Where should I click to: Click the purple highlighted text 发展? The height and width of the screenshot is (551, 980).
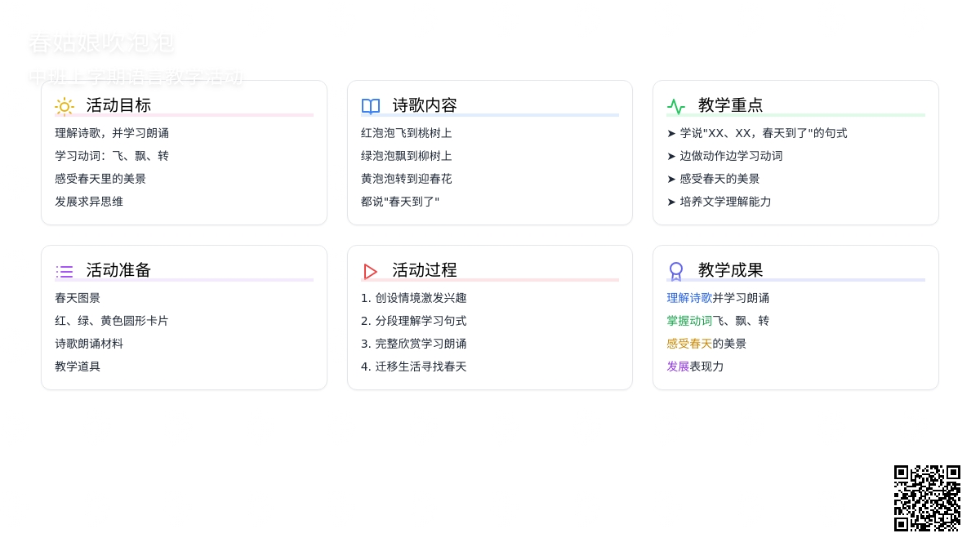click(x=678, y=367)
